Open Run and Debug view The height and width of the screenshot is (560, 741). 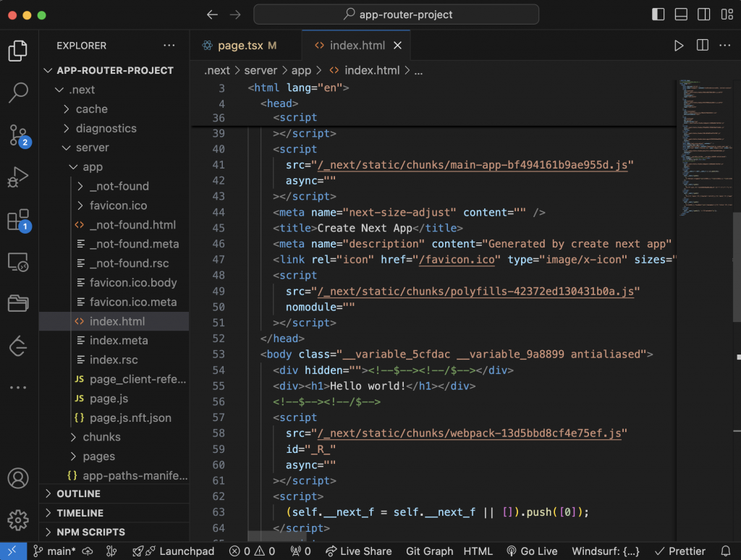18,177
